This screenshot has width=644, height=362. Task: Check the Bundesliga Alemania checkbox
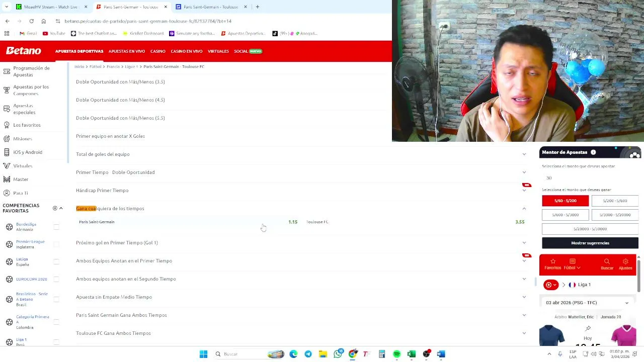[x=56, y=227]
